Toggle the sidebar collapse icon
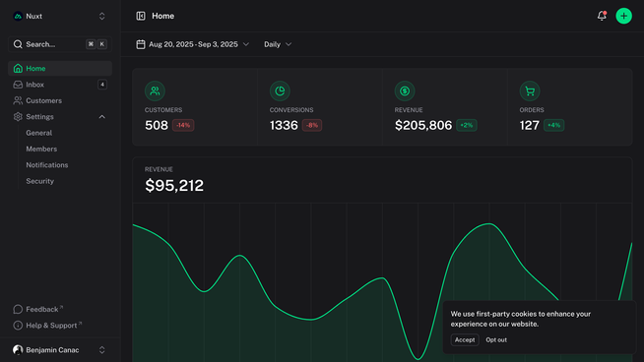 coord(141,16)
